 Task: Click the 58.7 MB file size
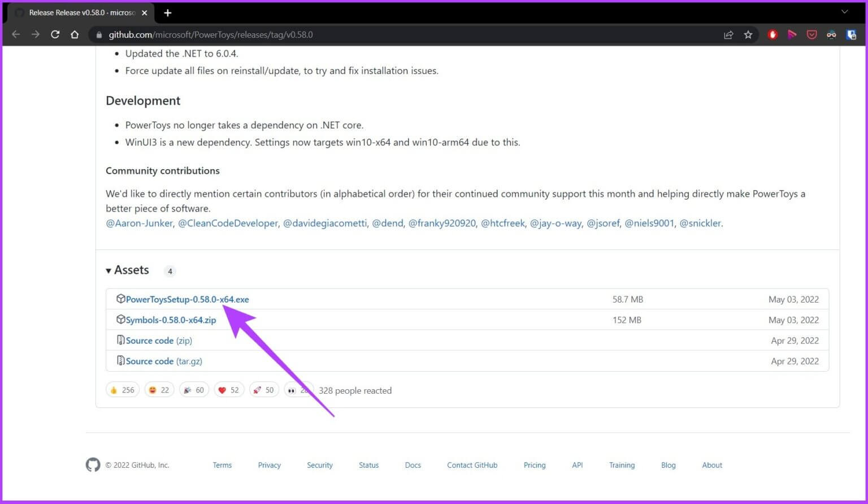627,299
